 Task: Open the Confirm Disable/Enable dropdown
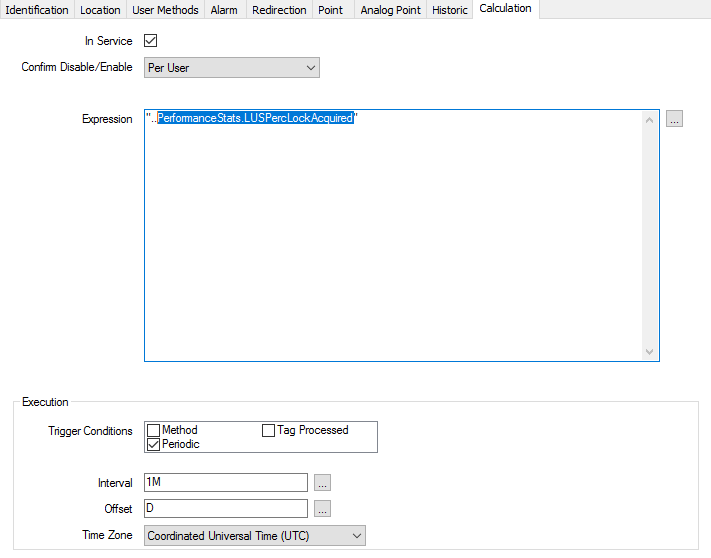click(232, 68)
